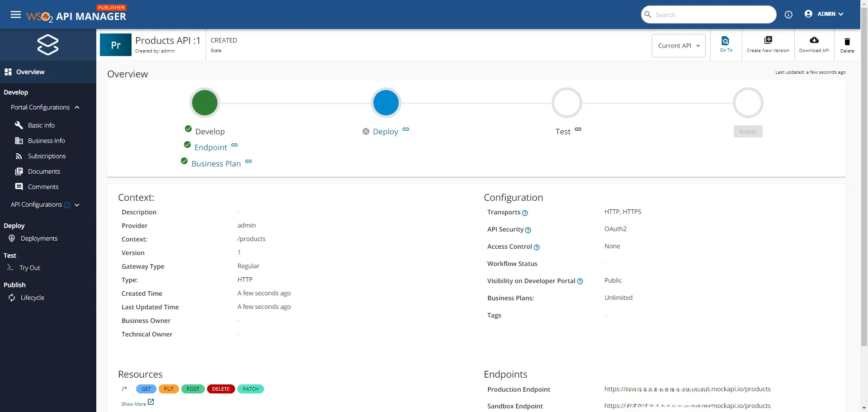Open the info help icon in header
This screenshot has width=868, height=412.
click(x=788, y=14)
